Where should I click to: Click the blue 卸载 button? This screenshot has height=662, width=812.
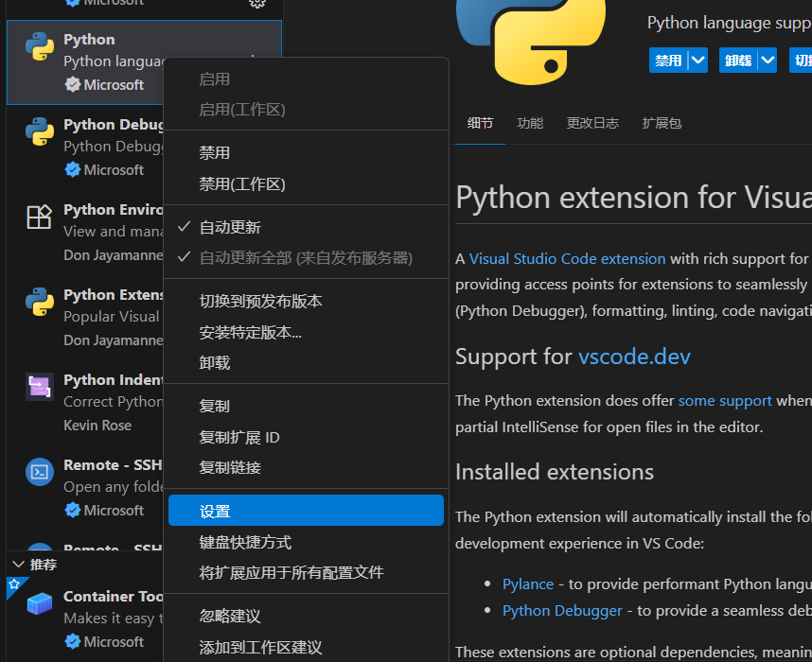point(738,60)
